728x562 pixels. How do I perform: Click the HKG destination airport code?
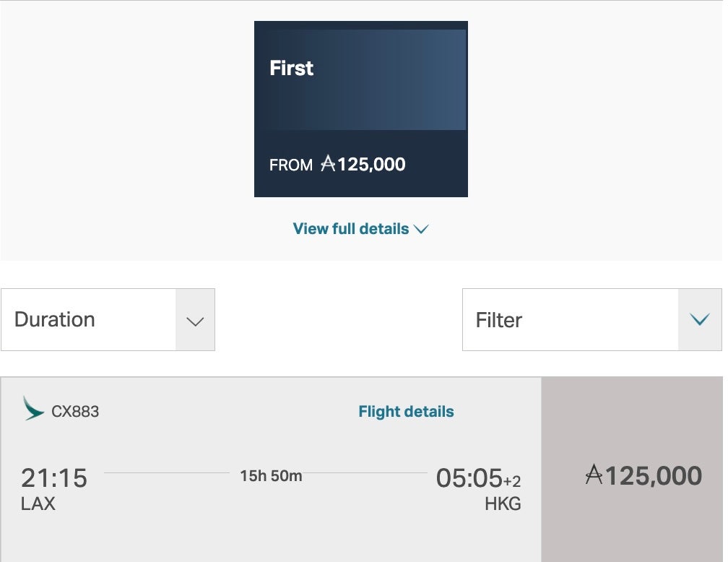503,503
